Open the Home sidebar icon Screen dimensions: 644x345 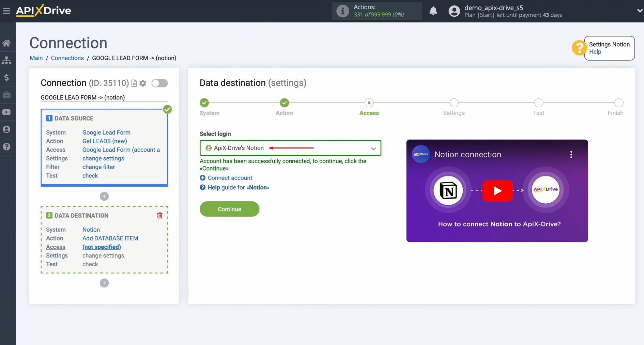pos(7,43)
